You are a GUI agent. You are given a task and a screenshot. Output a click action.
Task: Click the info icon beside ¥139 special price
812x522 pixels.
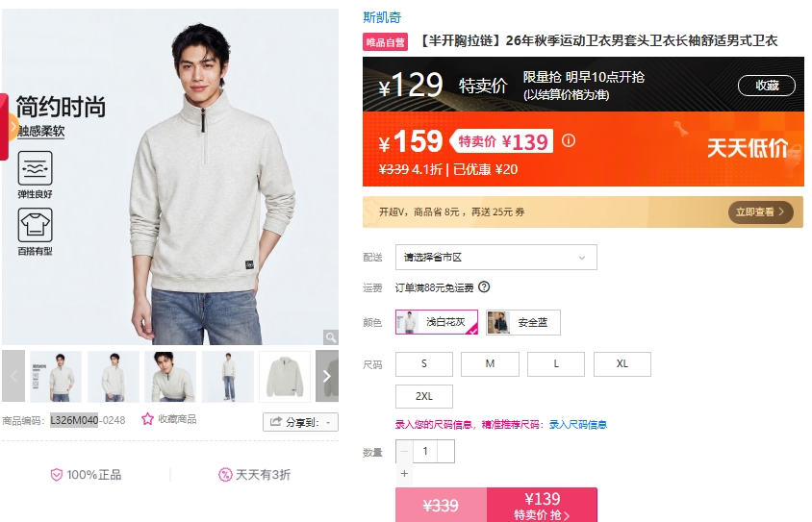coord(568,140)
